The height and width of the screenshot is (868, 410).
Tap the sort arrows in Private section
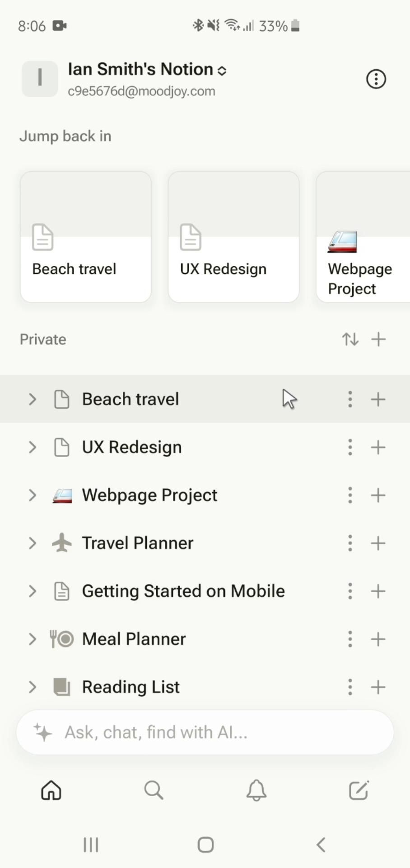coord(350,339)
